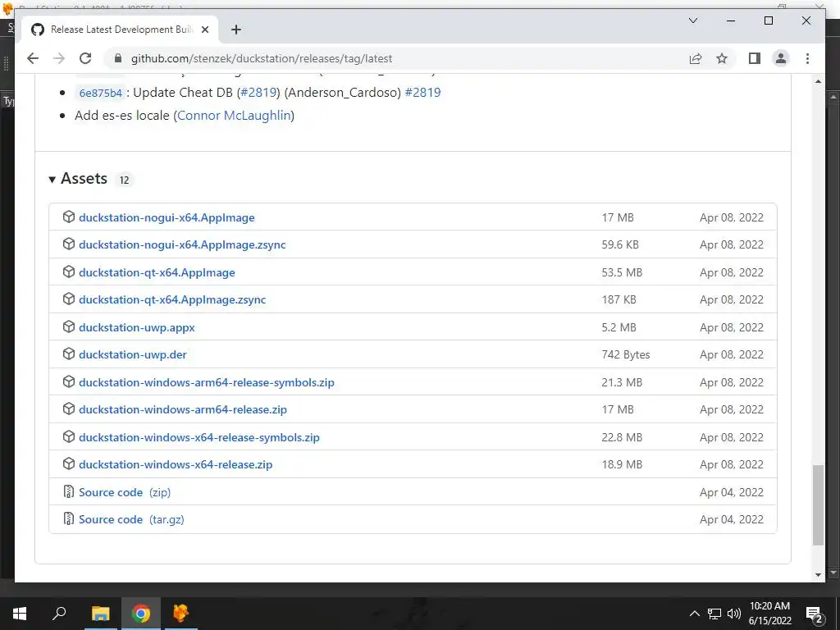Download duckstation-qt-x64.AppImage
Image resolution: width=840 pixels, height=630 pixels.
(157, 272)
